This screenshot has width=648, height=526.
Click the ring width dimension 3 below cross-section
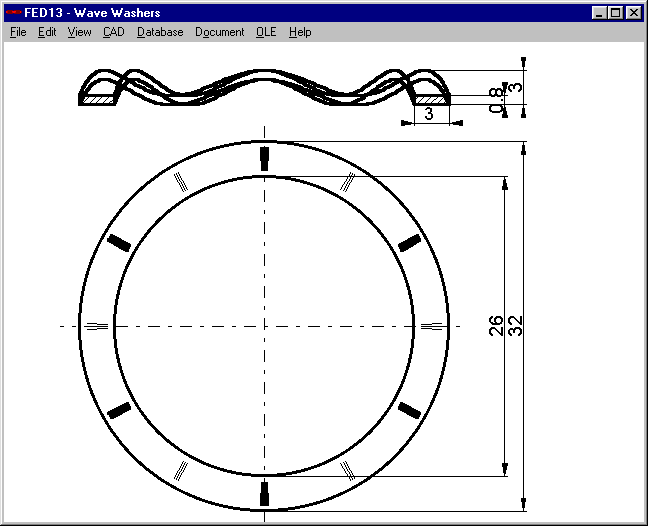coord(428,115)
